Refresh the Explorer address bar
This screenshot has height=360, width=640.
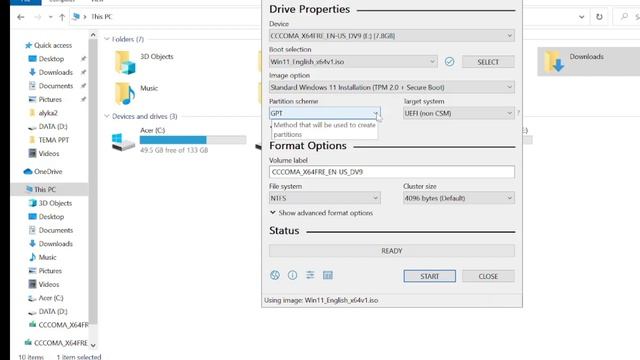[x=599, y=17]
